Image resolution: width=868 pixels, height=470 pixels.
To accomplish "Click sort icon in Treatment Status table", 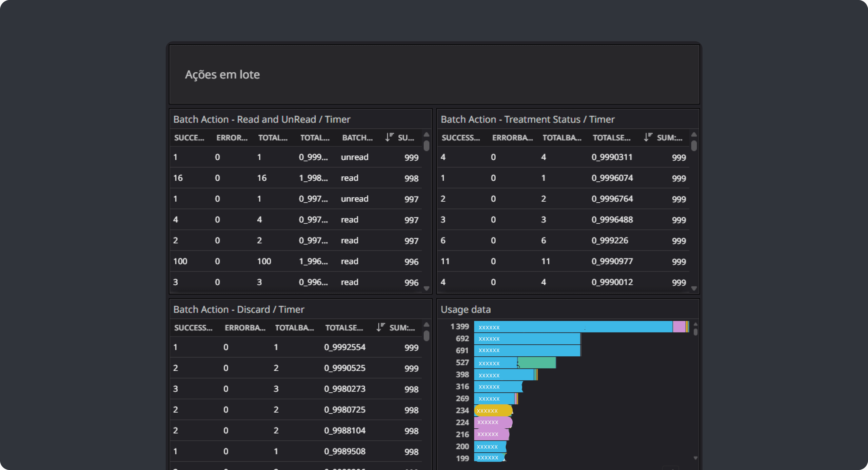I will point(648,137).
